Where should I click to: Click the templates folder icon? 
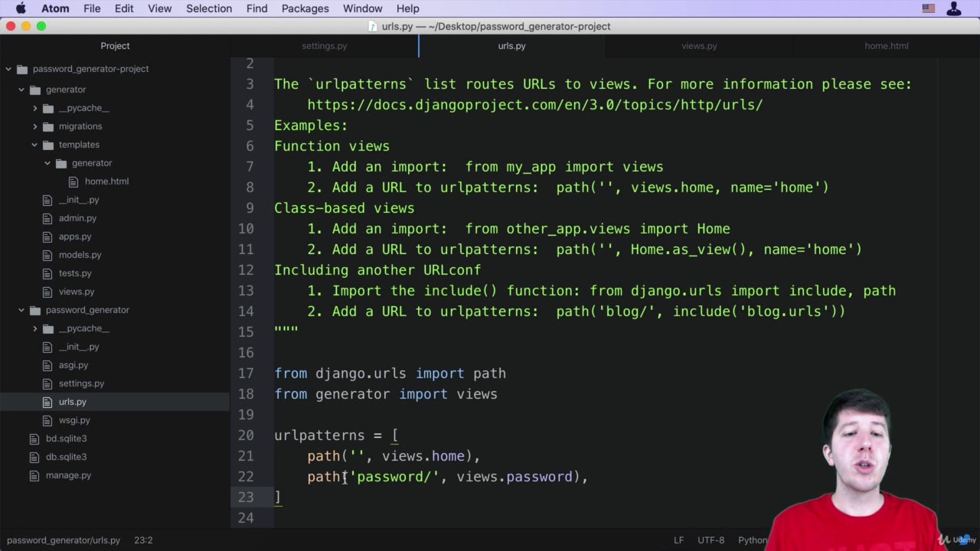[47, 145]
